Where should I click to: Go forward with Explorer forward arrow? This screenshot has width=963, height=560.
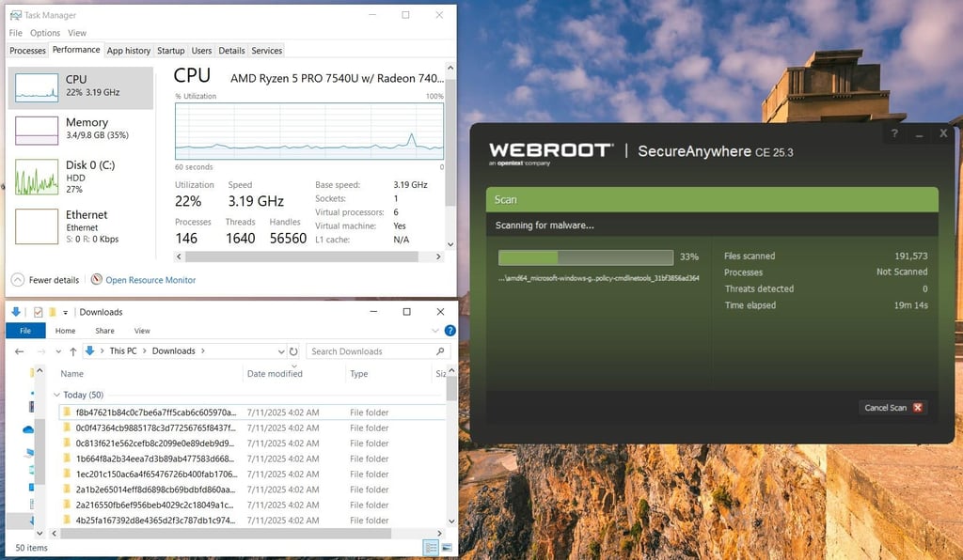point(41,351)
